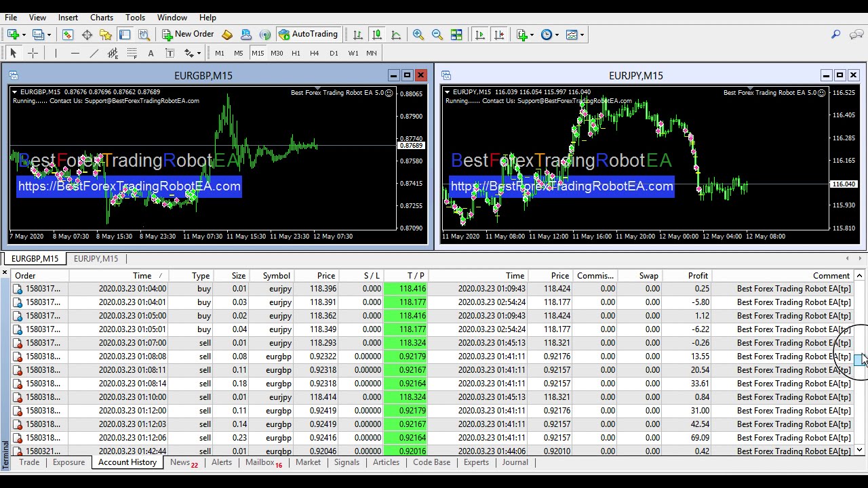Enable Auto Scroll on the chart
The width and height of the screenshot is (868, 488).
point(480,35)
